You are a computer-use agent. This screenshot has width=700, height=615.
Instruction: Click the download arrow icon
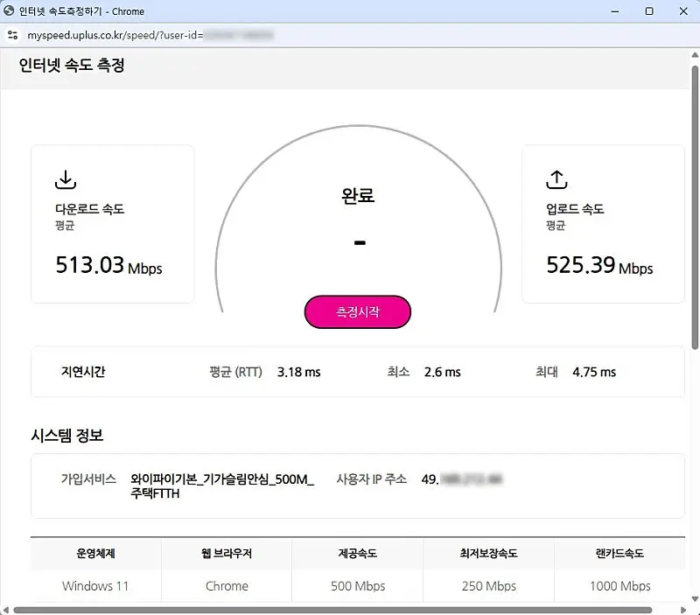coord(66,180)
